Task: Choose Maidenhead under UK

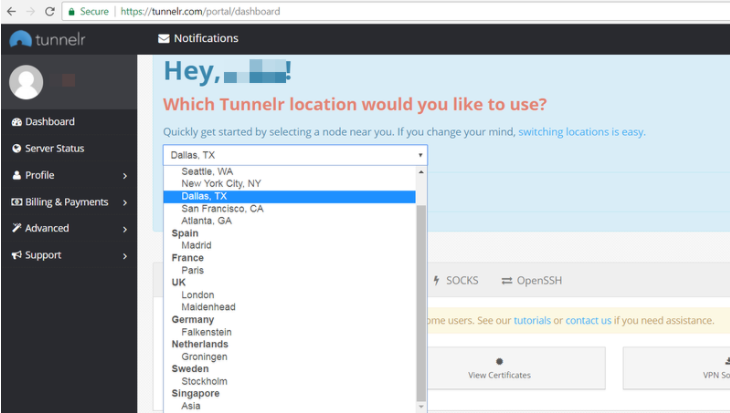Action: point(290,307)
